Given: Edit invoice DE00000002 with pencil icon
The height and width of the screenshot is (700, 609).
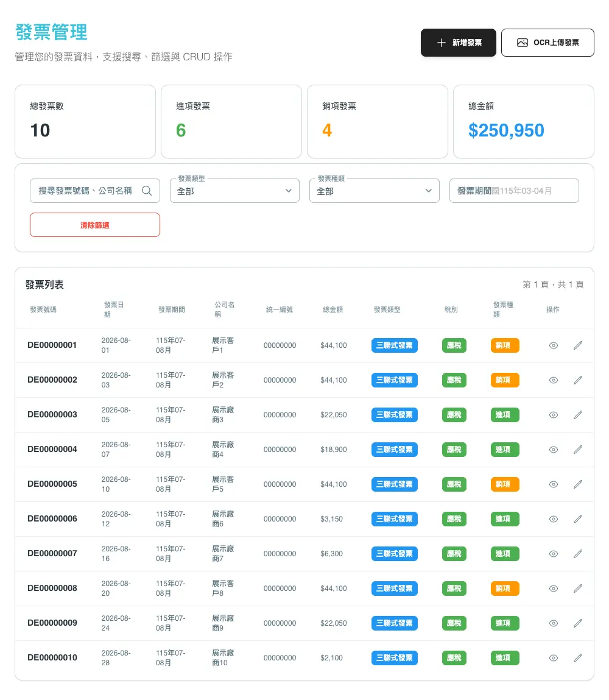Looking at the screenshot, I should coord(578,380).
